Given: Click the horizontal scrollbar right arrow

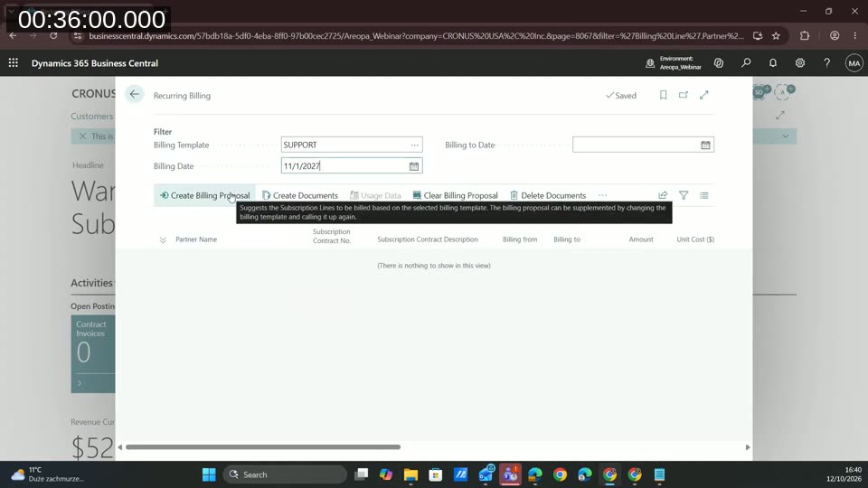Looking at the screenshot, I should pyautogui.click(x=748, y=447).
